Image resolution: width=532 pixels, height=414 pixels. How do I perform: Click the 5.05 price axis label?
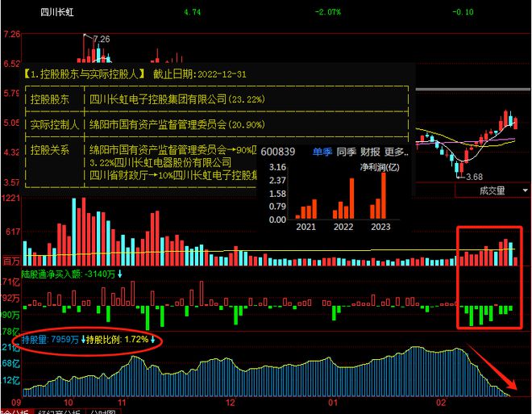(x=11, y=123)
